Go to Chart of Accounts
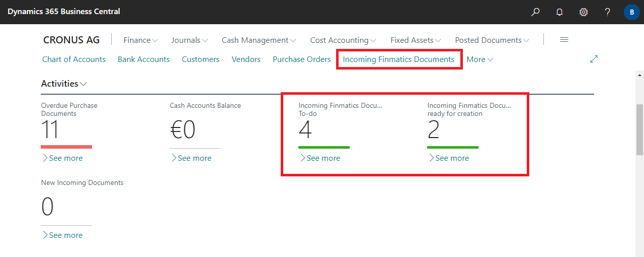Screen dimensions: 644x257 click(74, 59)
